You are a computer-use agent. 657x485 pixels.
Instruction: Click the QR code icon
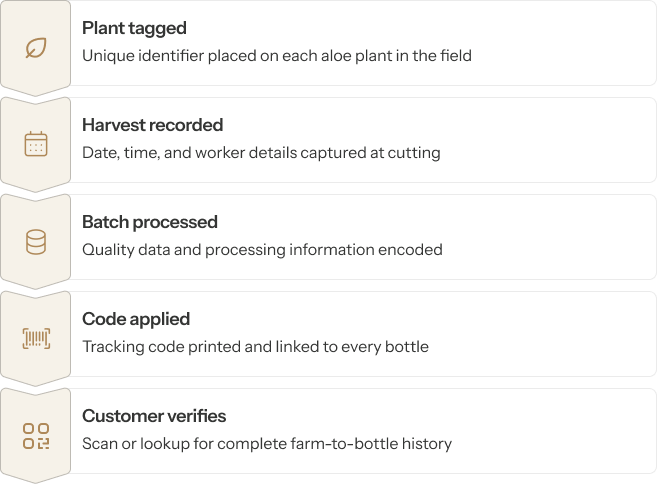coord(36,436)
